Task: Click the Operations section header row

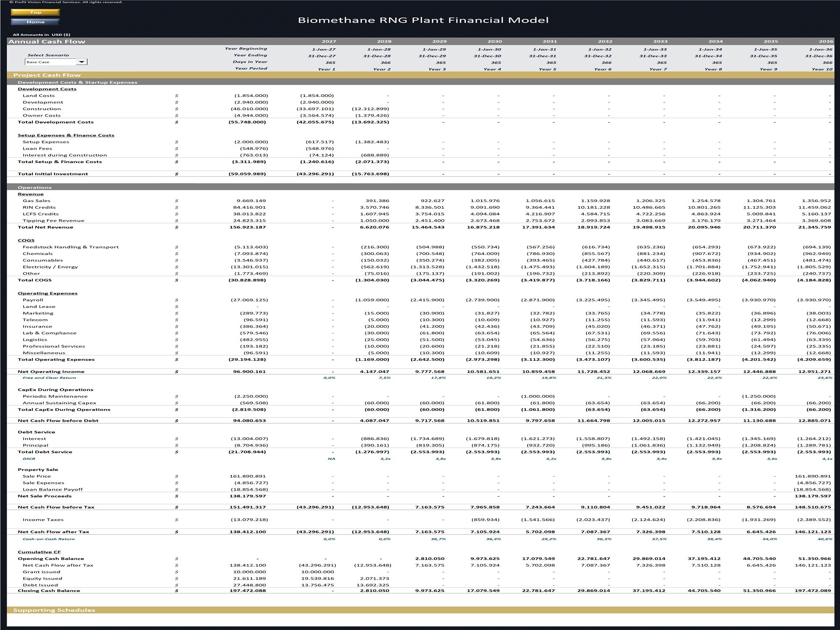Action: pos(420,187)
